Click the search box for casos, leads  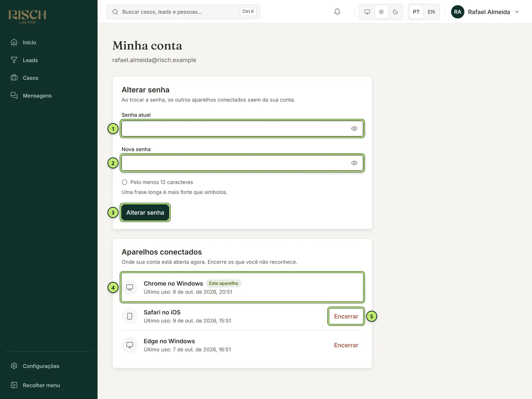coord(183,12)
